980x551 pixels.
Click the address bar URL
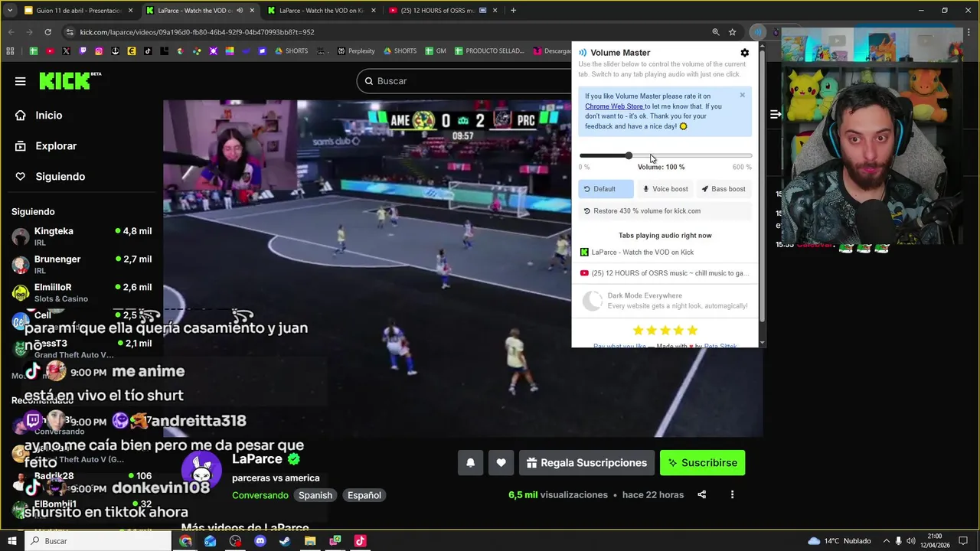tap(198, 32)
